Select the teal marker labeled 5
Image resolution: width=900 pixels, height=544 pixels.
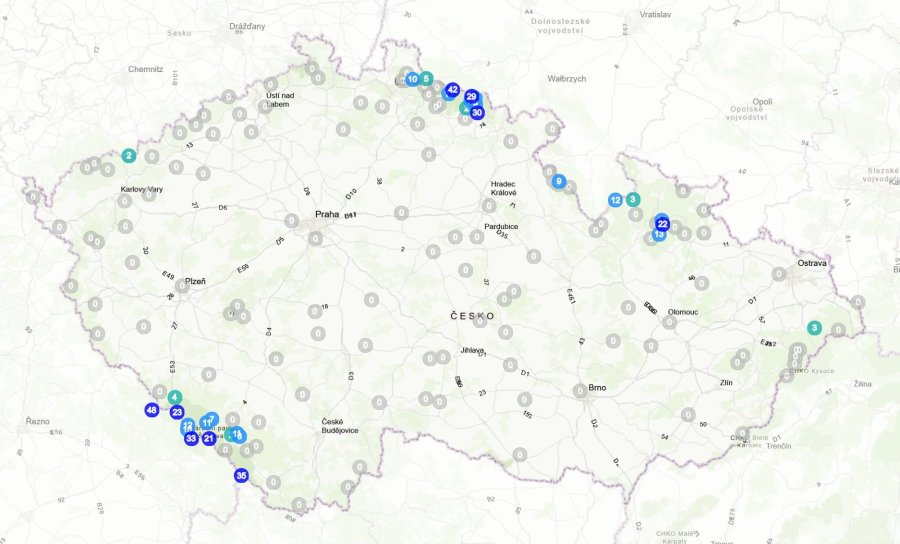point(426,78)
